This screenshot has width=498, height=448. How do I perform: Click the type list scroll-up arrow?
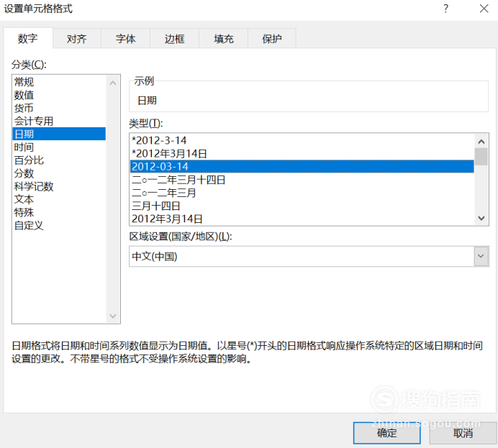tap(481, 142)
